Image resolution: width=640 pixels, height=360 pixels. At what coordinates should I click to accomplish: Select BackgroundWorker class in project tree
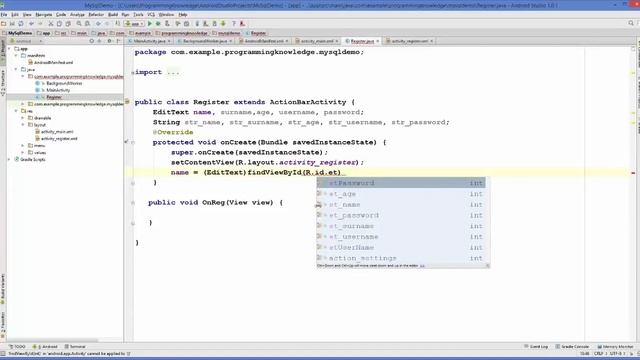tap(64, 83)
